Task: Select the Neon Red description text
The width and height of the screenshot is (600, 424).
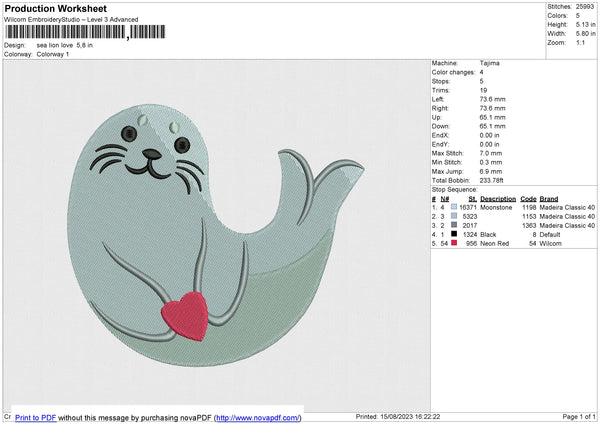Action: pos(497,243)
